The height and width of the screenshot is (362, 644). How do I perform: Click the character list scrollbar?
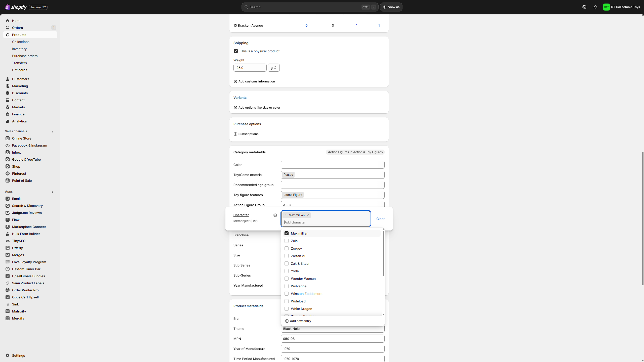click(x=383, y=253)
